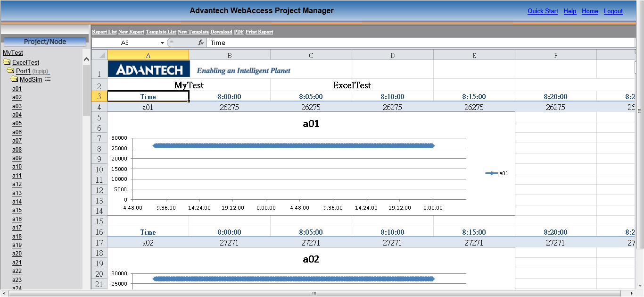Click the select-all corner of the spreadsheet

(x=99, y=55)
